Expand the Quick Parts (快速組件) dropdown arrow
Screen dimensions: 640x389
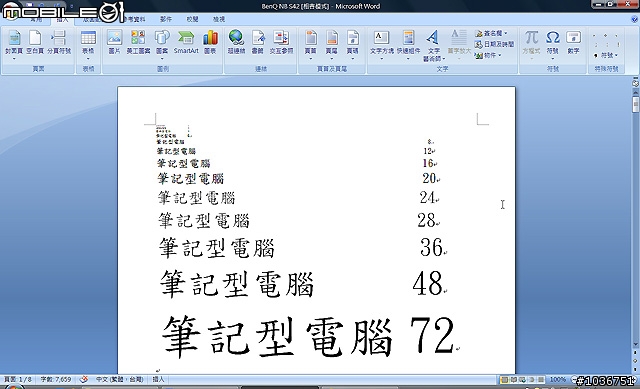(408, 59)
